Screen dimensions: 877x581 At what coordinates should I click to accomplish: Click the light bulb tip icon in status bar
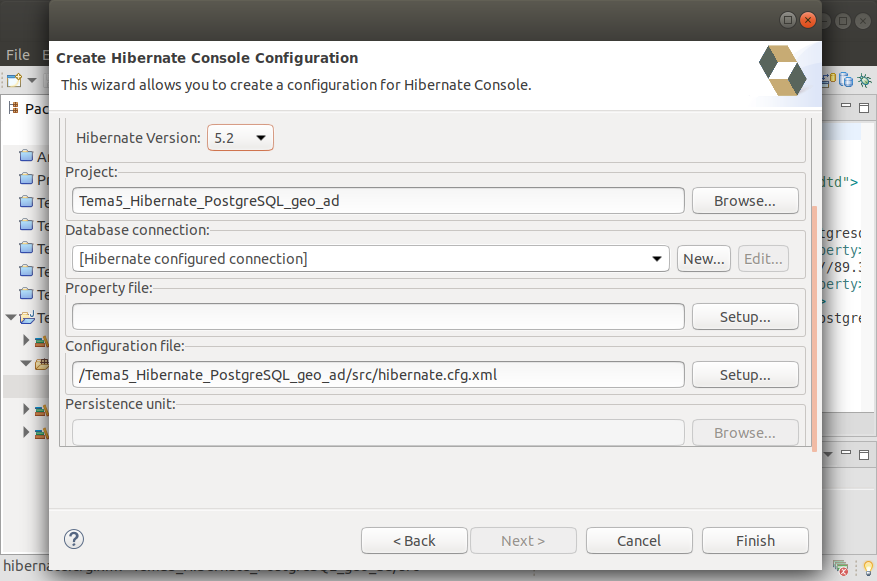click(868, 568)
